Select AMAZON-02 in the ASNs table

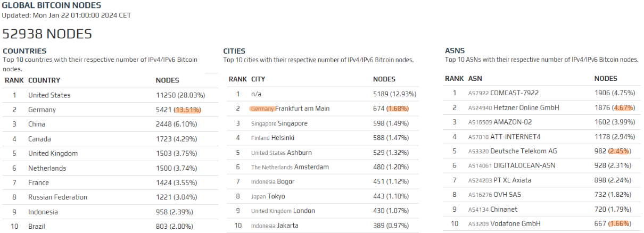(513, 122)
